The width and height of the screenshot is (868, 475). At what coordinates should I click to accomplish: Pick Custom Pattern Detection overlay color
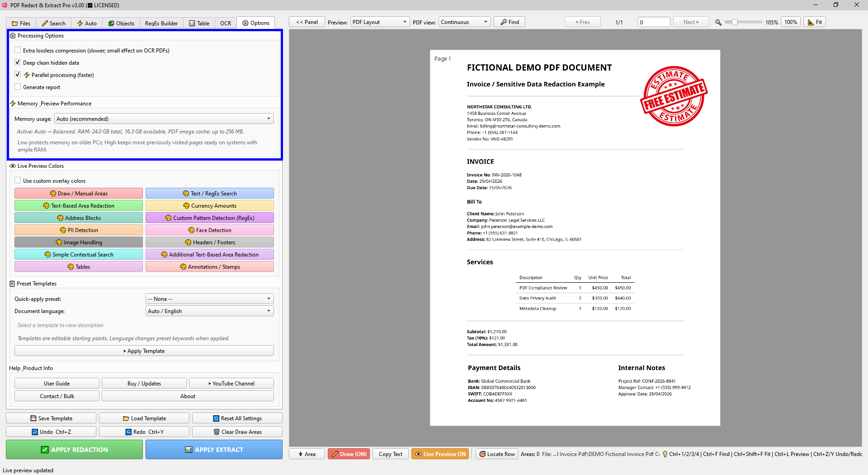(x=210, y=218)
